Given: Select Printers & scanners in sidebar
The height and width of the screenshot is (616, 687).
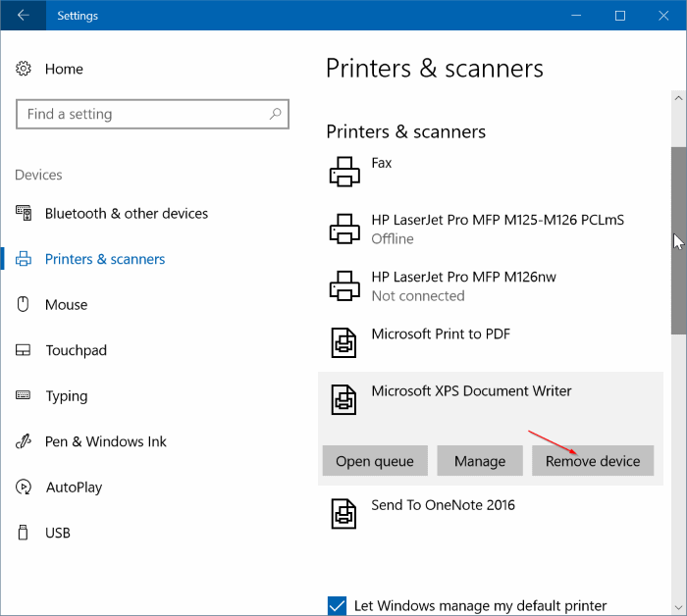Looking at the screenshot, I should [x=105, y=259].
